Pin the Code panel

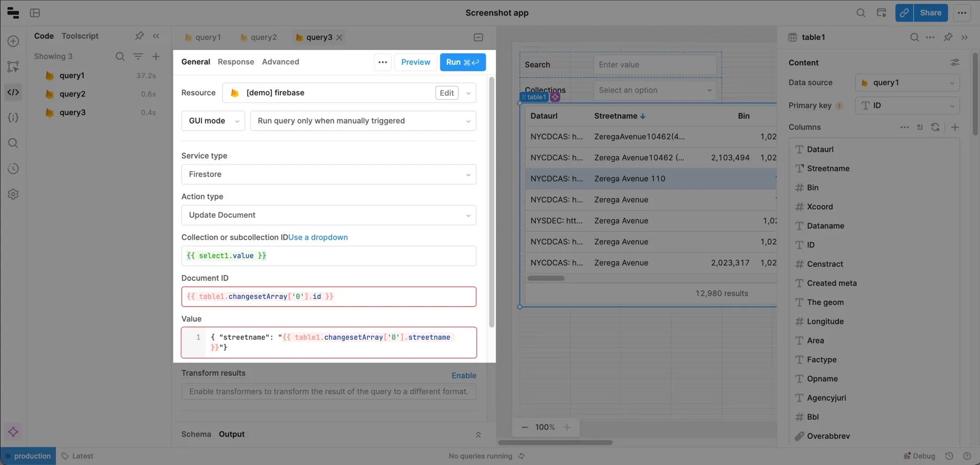[x=139, y=36]
